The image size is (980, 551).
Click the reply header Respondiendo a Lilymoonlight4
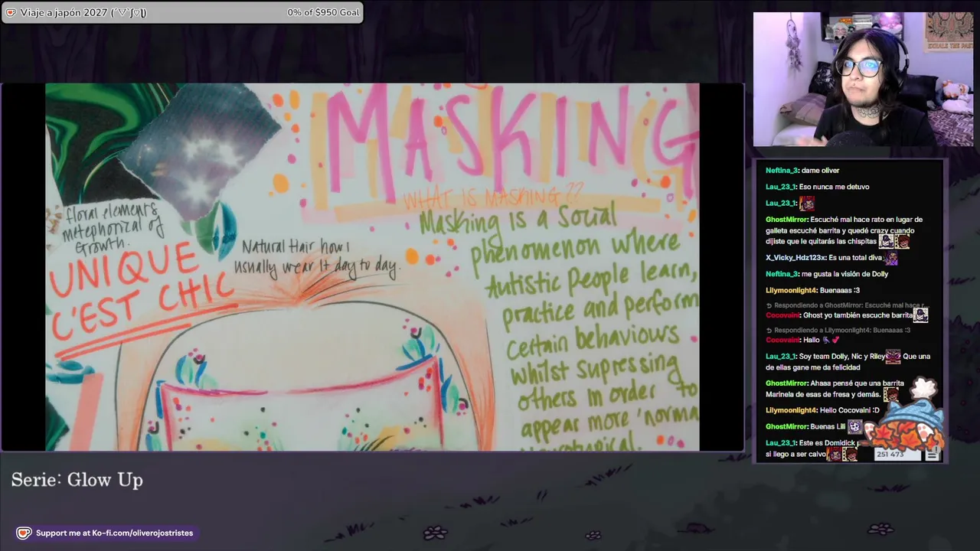point(840,330)
